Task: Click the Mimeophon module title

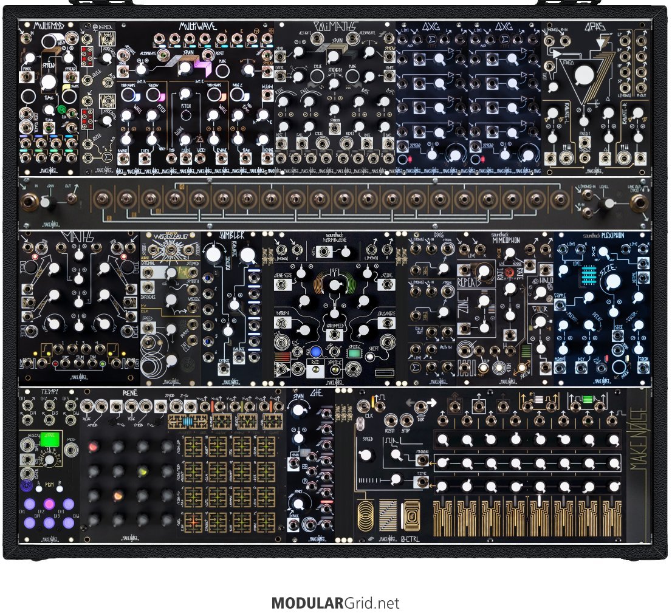Action: [506, 240]
